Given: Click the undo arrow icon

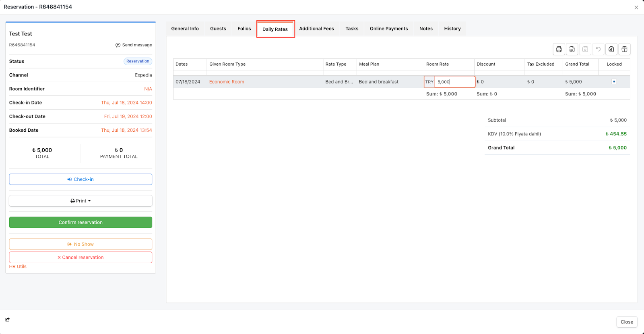Looking at the screenshot, I should 598,49.
